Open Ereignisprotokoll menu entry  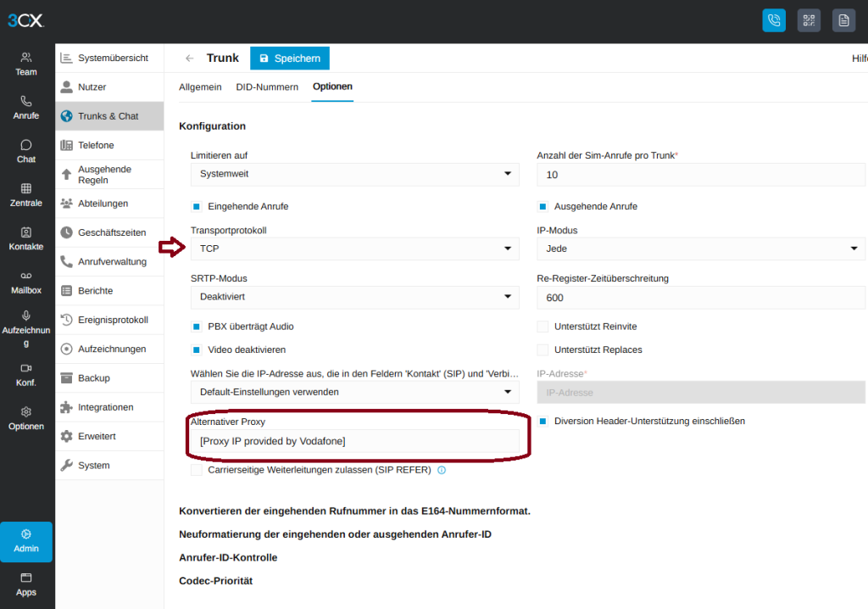click(109, 320)
